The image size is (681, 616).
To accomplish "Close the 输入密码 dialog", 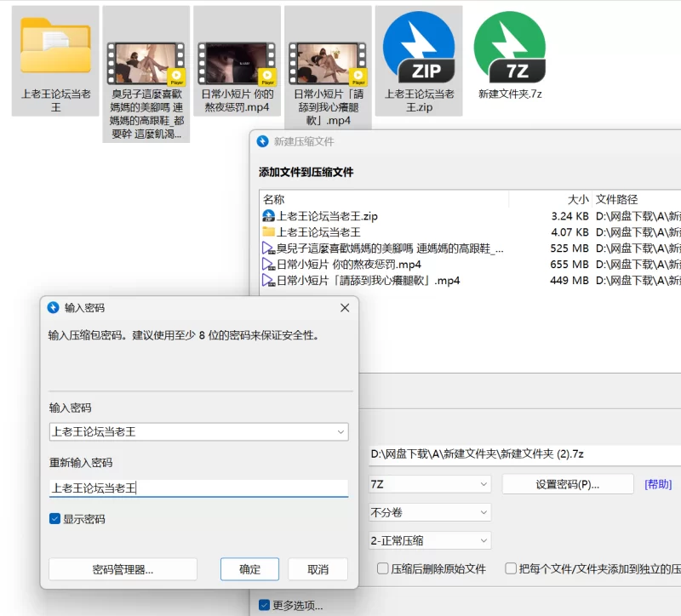I will point(345,308).
